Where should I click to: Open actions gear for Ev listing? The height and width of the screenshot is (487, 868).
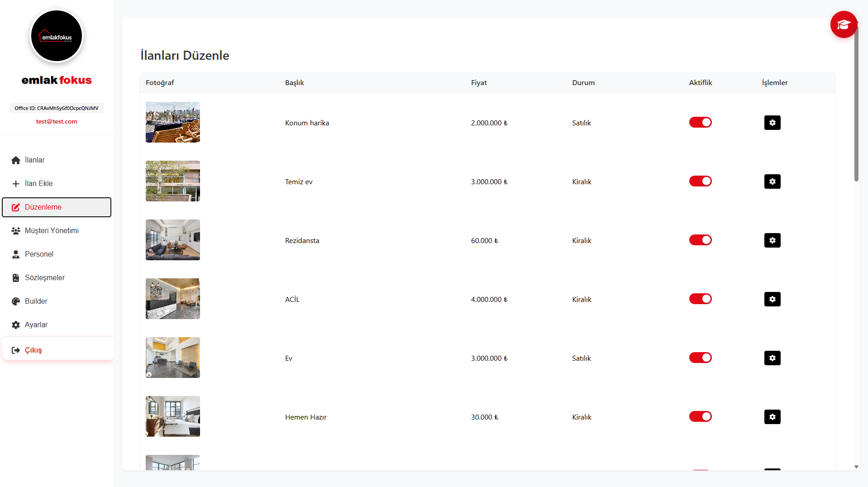point(772,358)
